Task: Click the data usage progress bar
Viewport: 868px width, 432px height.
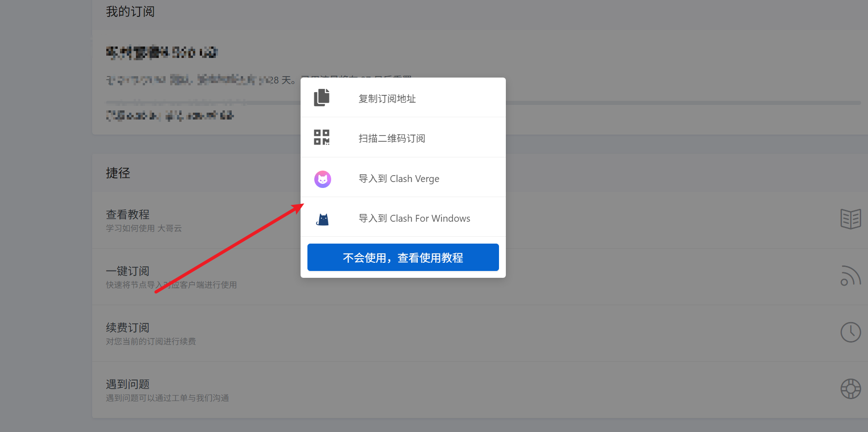Action: [x=483, y=103]
